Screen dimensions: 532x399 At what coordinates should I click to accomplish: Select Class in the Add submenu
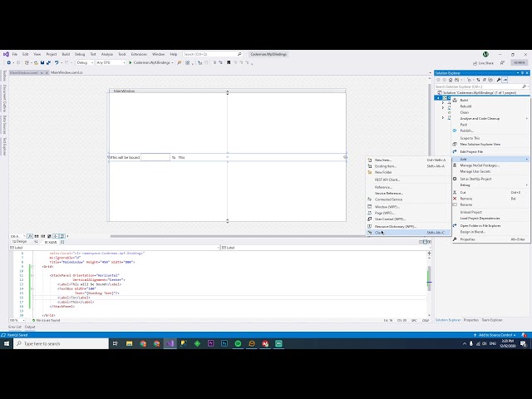click(x=408, y=233)
